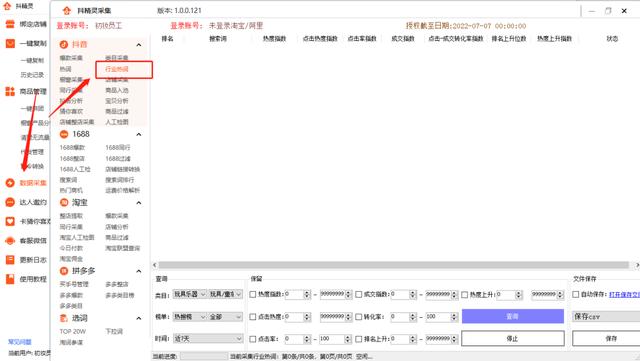Enable the 热度指数 filter checkbox
Viewport: 640px width, 361px height.
[253, 294]
